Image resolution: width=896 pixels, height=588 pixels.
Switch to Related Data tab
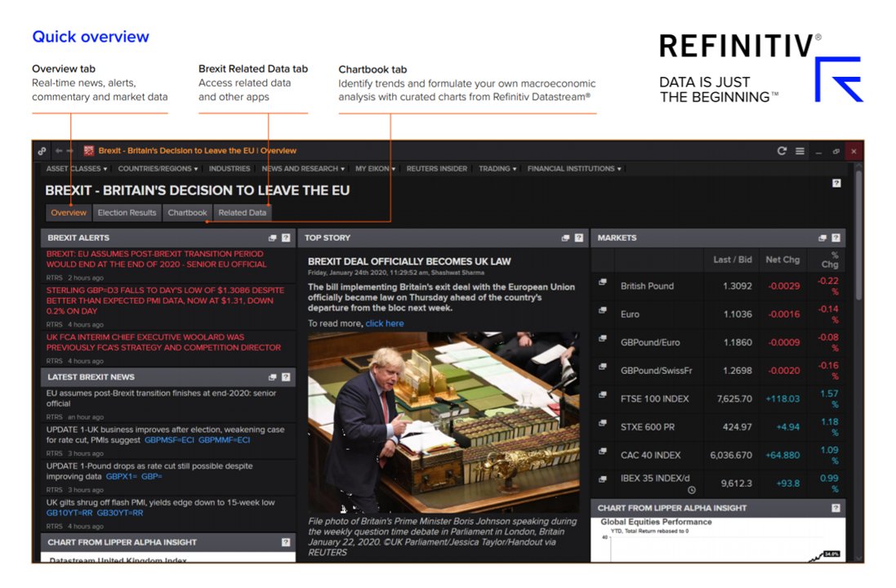click(243, 212)
